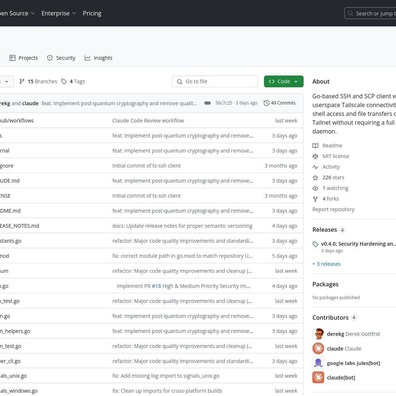Open the Security tab
This screenshot has height=396, width=396.
[61, 58]
